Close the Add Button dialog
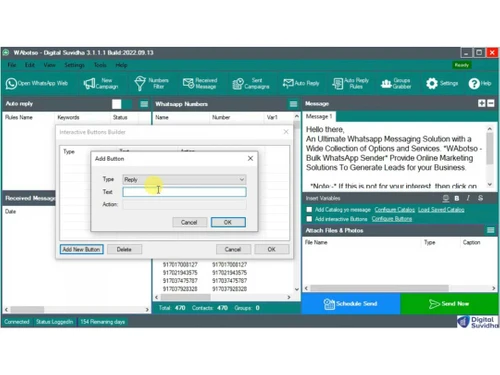Viewport: 500px width, 375px height. [250, 159]
